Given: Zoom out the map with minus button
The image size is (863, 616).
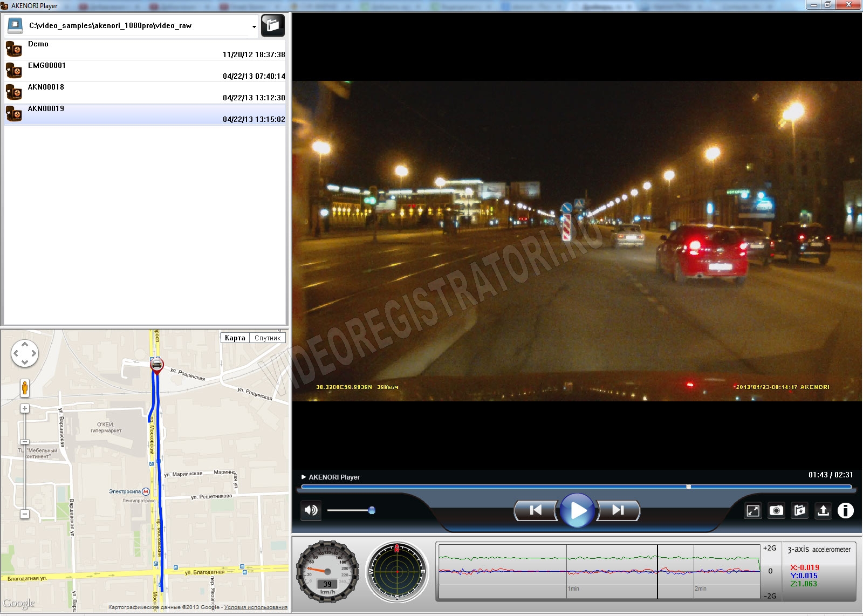Looking at the screenshot, I should tap(24, 514).
